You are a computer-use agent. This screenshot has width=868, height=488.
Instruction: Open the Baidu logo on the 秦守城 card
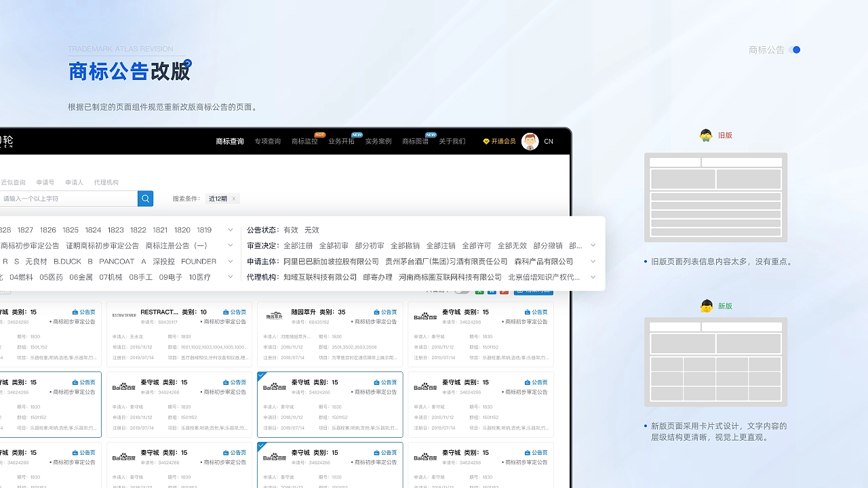click(275, 387)
